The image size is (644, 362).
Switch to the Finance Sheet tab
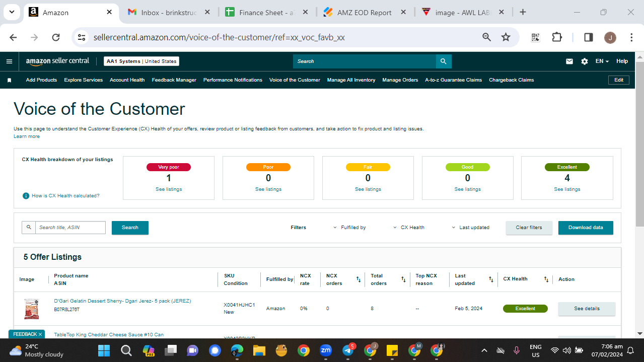tap(267, 12)
